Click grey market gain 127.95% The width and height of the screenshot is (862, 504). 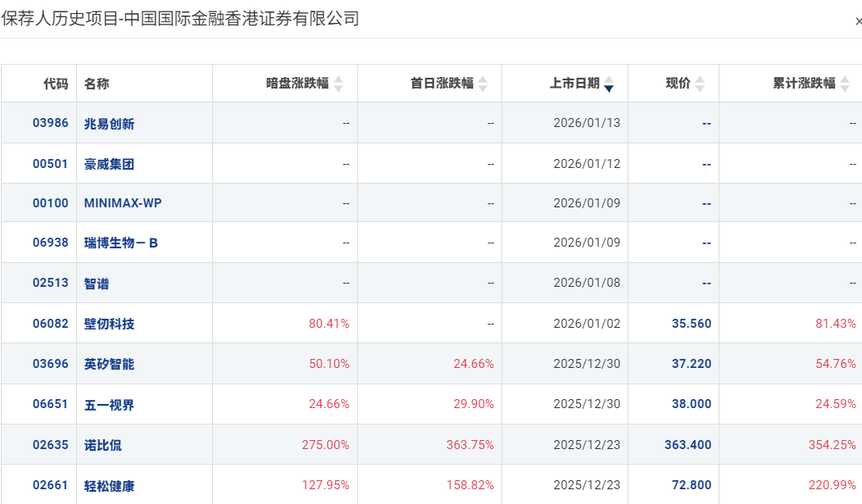[x=325, y=485]
